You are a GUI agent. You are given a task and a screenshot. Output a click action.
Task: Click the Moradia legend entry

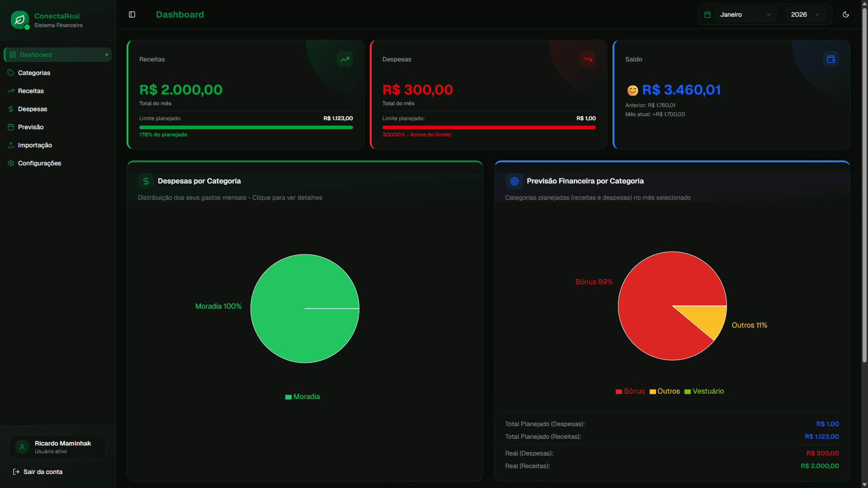point(302,397)
